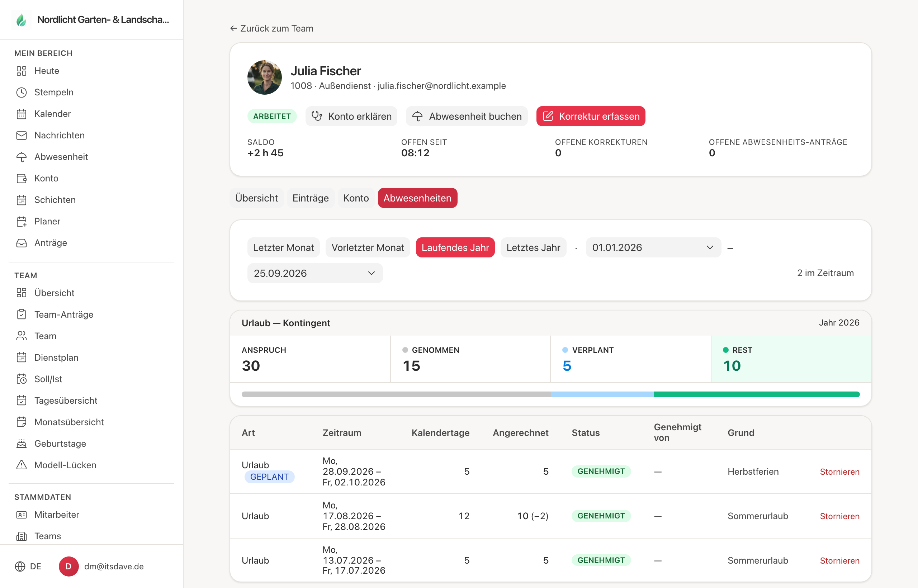Click the Soll/Ist calendar-clock icon

click(x=22, y=379)
